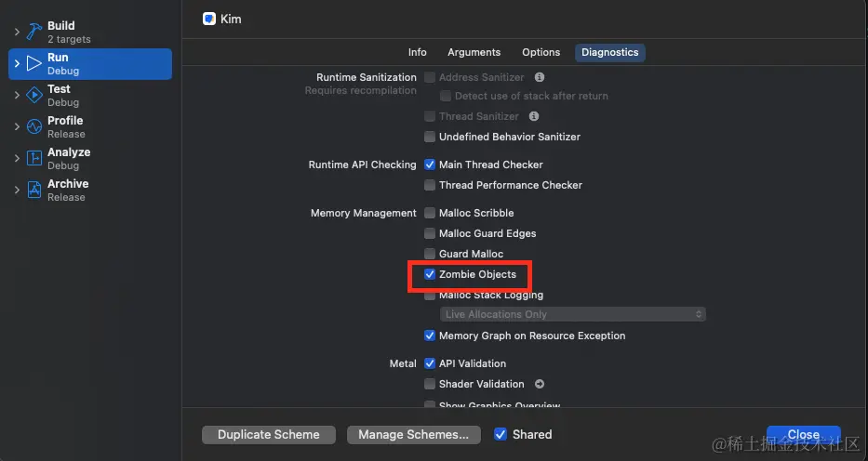
Task: Click the Close button
Action: (x=803, y=434)
